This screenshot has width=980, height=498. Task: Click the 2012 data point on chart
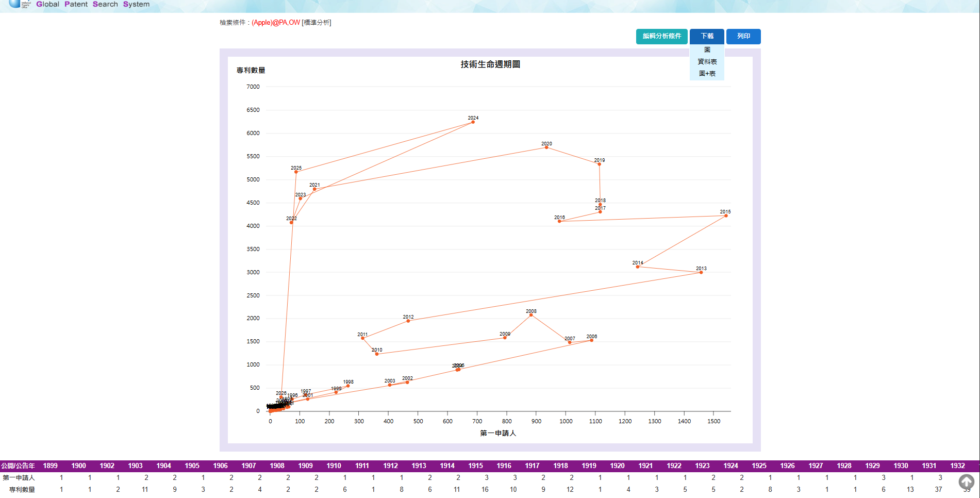[x=408, y=321]
